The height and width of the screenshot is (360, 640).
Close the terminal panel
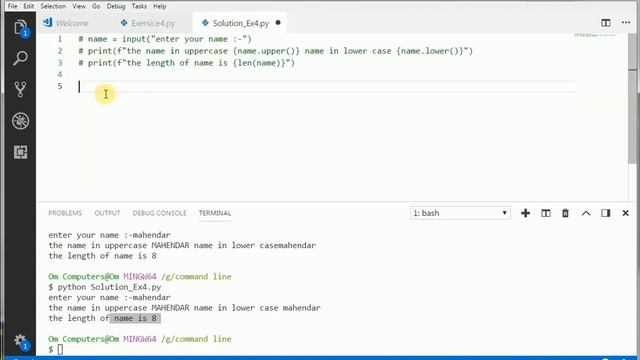pos(625,213)
